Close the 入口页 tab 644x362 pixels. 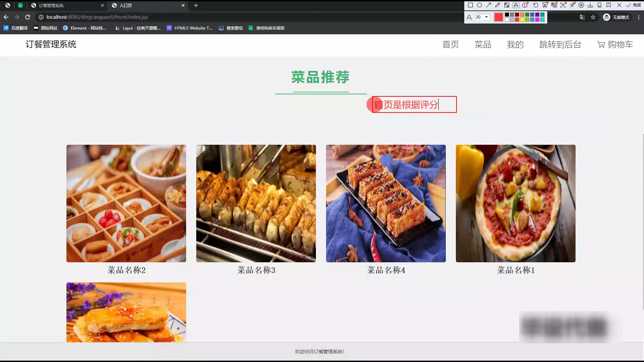click(x=183, y=5)
